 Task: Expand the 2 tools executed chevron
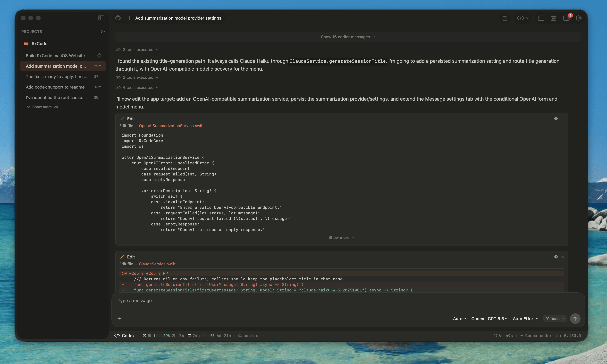pos(157,77)
